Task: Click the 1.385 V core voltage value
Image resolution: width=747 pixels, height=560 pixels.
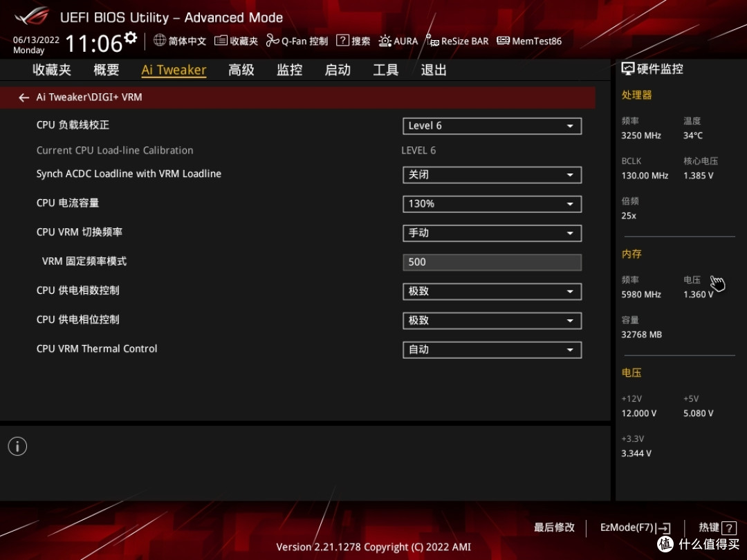Action: [x=699, y=176]
